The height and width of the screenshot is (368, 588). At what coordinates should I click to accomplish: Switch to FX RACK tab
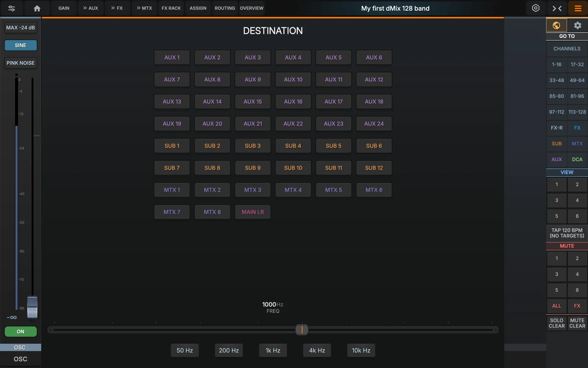(171, 8)
